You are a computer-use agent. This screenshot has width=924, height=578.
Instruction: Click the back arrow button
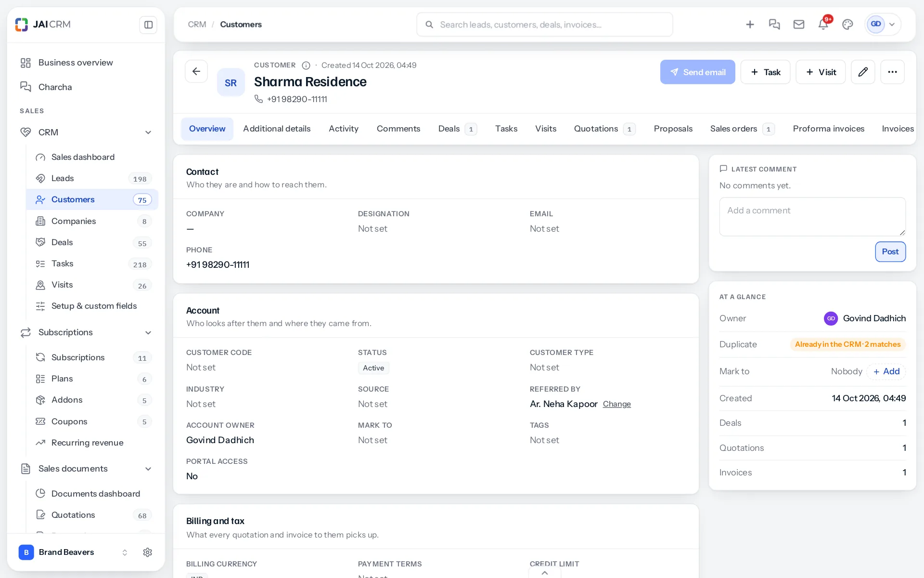tap(196, 72)
